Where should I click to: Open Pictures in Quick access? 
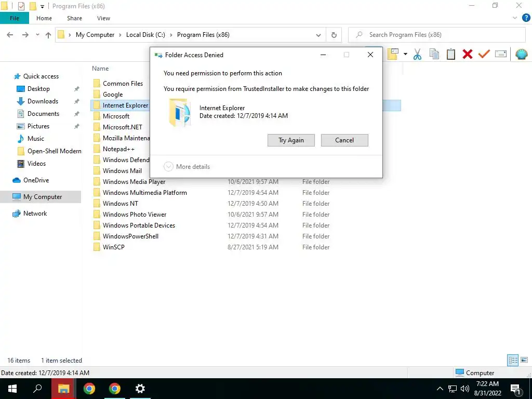click(x=38, y=126)
